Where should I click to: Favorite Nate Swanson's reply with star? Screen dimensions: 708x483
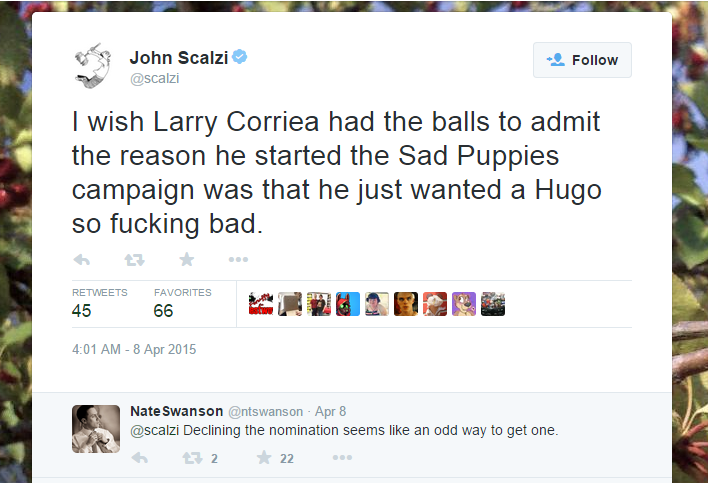264,458
